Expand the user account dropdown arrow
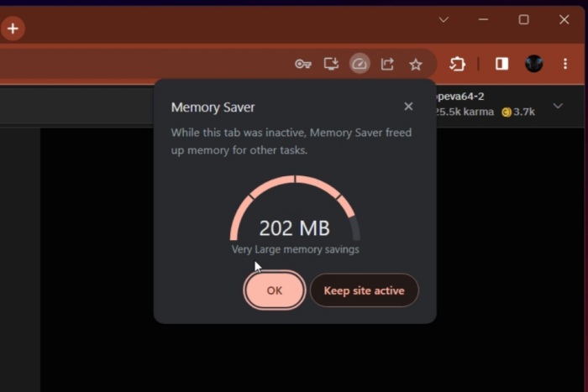Image resolution: width=588 pixels, height=392 pixels. (558, 106)
